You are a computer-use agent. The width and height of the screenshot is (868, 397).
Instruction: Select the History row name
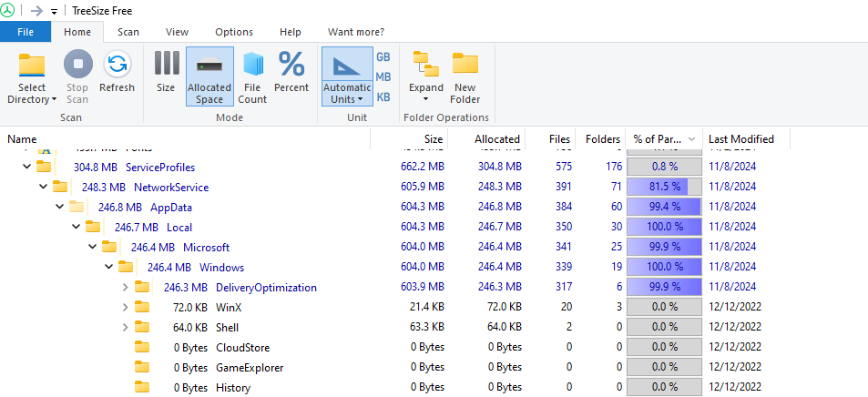[x=233, y=388]
